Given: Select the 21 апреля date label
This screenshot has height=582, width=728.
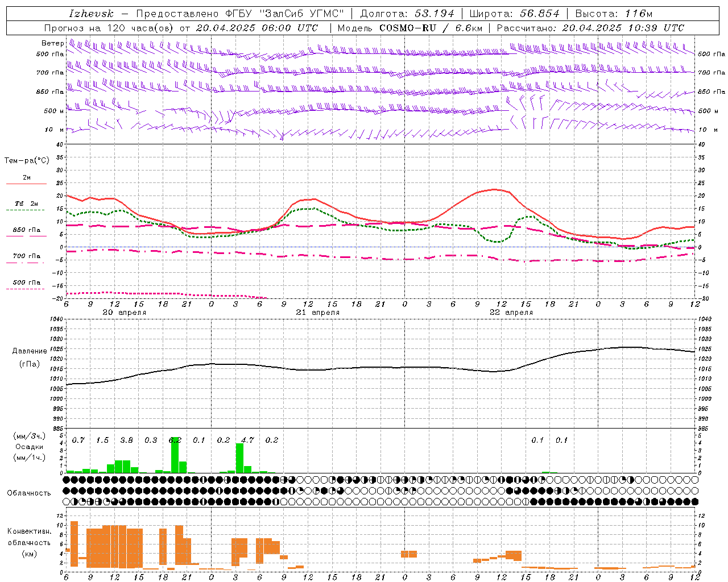Looking at the screenshot, I should pos(317,313).
